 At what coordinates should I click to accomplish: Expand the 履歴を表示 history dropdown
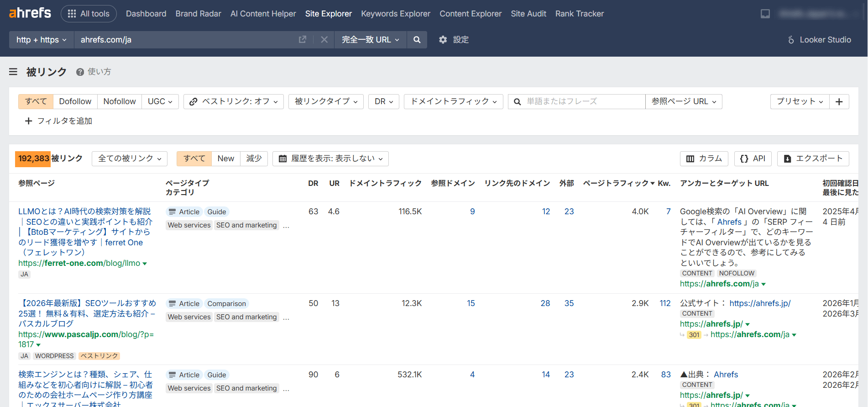(x=330, y=159)
